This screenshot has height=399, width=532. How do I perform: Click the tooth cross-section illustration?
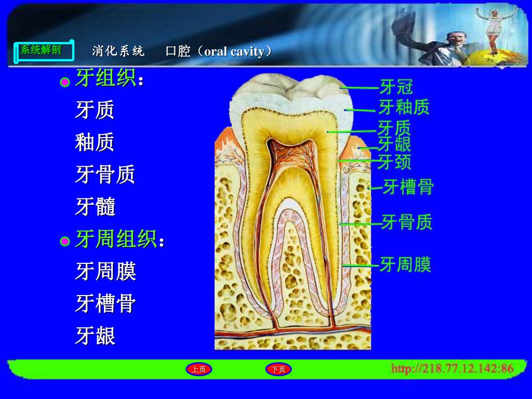292,211
